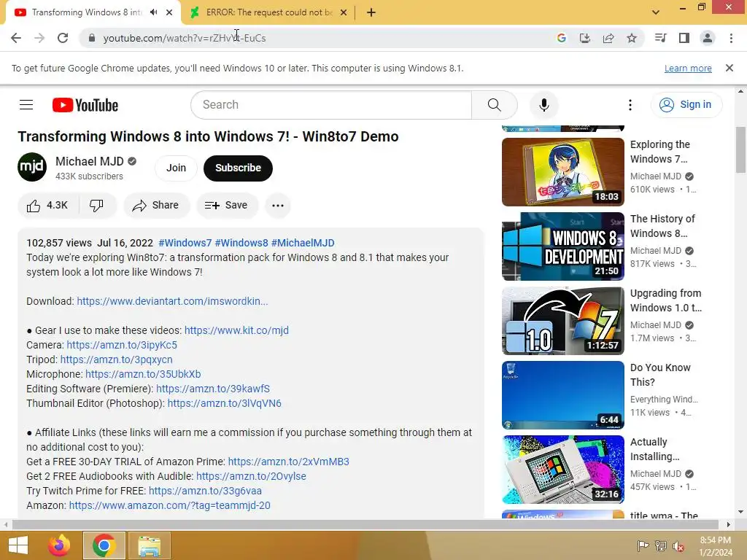The height and width of the screenshot is (560, 747).
Task: Go forward with the browser forward arrow
Action: (x=39, y=38)
